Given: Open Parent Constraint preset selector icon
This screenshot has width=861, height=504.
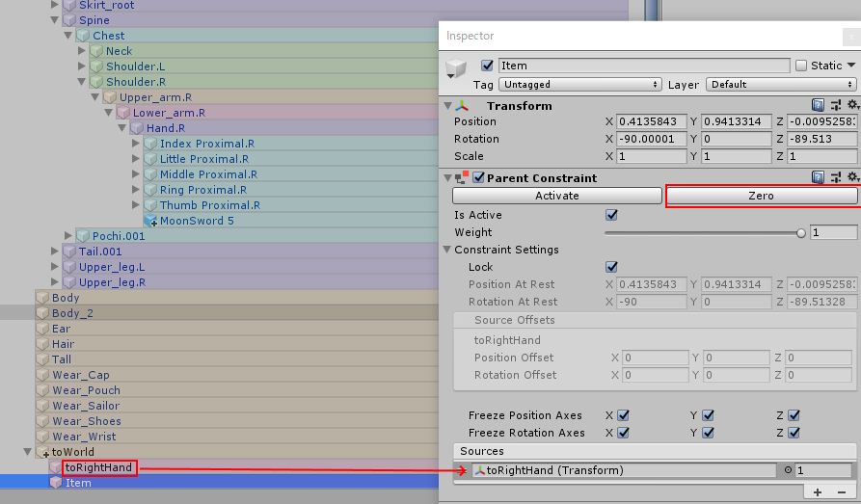Looking at the screenshot, I should pyautogui.click(x=836, y=177).
